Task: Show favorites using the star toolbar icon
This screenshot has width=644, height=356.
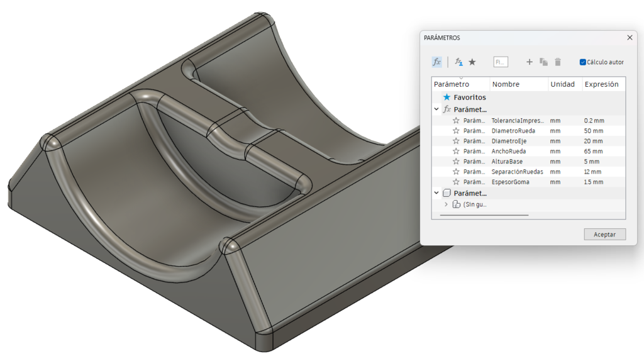Action: tap(472, 62)
